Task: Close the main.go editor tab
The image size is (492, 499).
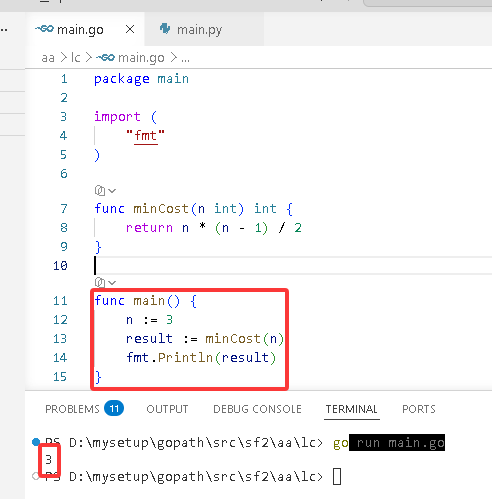Action: (x=130, y=29)
